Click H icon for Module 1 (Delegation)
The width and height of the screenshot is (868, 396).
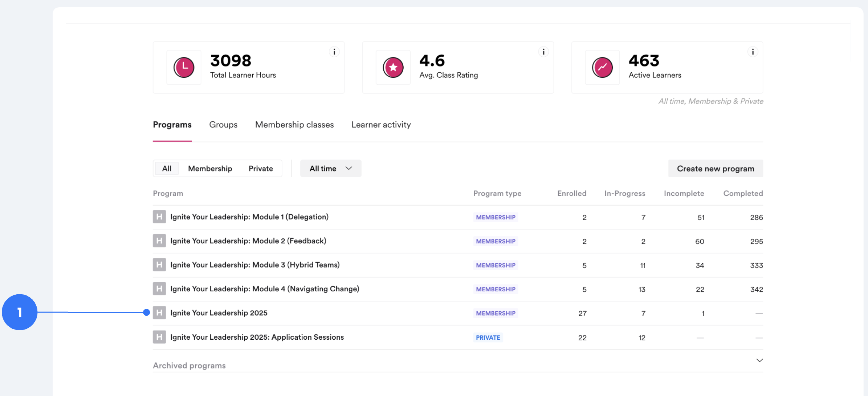coord(159,217)
